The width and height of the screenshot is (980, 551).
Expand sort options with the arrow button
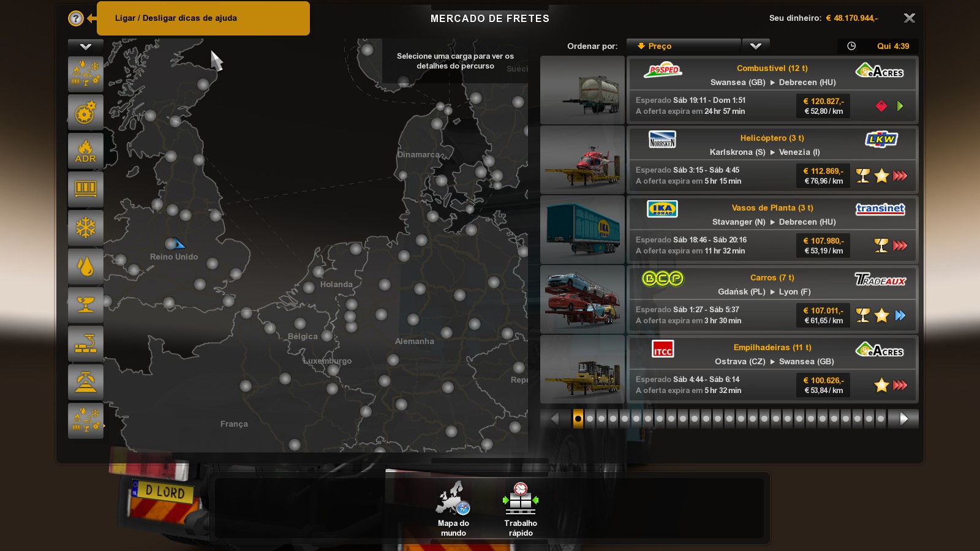[x=756, y=46]
